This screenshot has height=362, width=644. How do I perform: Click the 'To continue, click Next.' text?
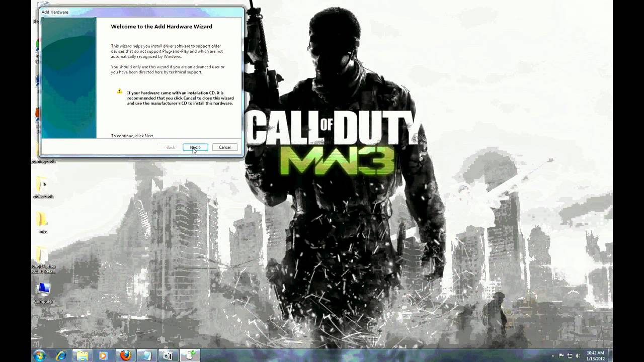(132, 136)
